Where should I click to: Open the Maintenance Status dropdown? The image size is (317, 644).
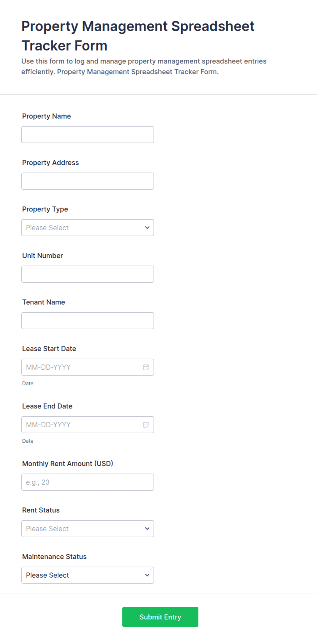point(88,575)
